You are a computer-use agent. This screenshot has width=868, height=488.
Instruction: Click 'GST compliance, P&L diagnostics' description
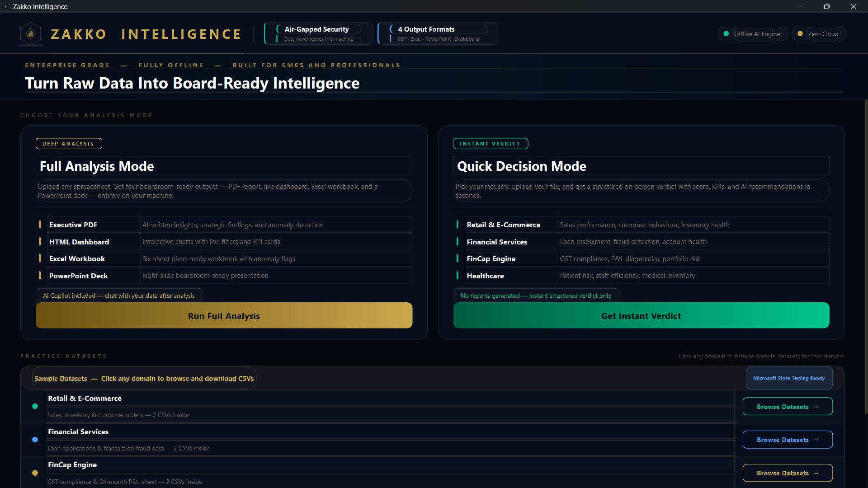(x=630, y=259)
